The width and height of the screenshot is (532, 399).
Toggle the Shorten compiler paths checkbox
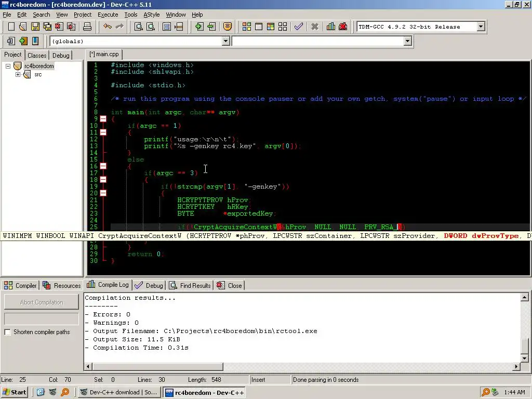click(7, 332)
